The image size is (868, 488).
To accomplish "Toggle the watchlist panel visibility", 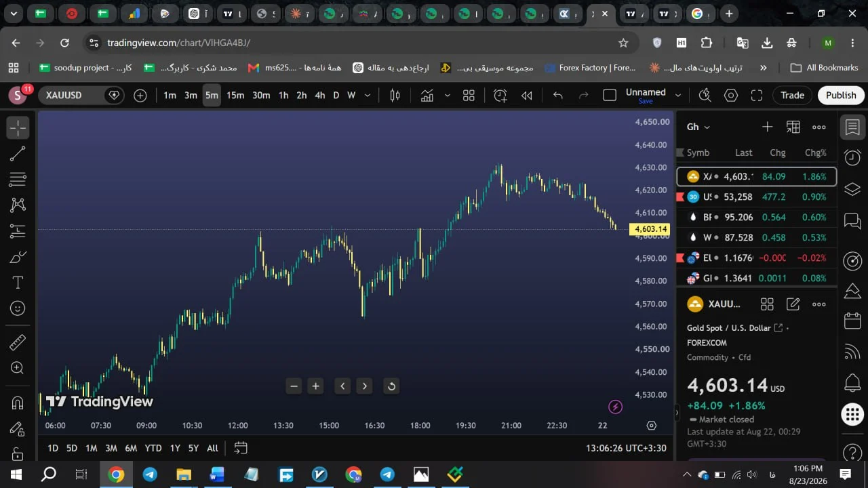I will (x=852, y=127).
